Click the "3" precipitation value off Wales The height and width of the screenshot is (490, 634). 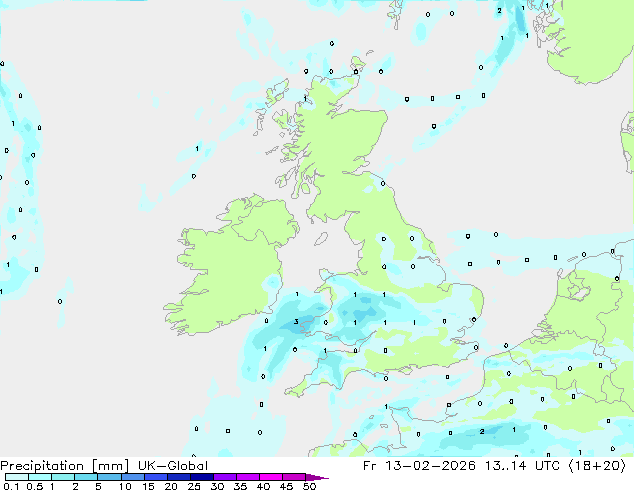(296, 322)
